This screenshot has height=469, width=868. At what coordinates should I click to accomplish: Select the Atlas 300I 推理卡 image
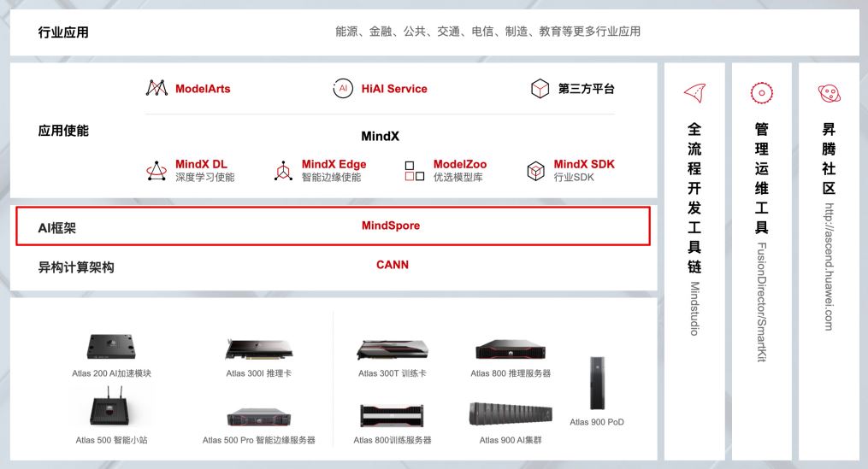[258, 350]
